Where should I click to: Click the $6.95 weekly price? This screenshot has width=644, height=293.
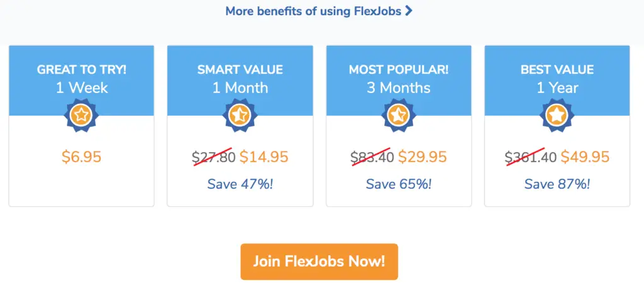click(x=81, y=157)
